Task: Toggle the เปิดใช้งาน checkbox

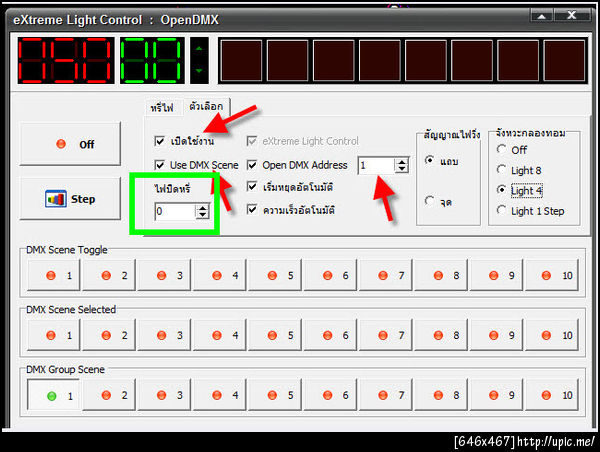Action: 160,141
